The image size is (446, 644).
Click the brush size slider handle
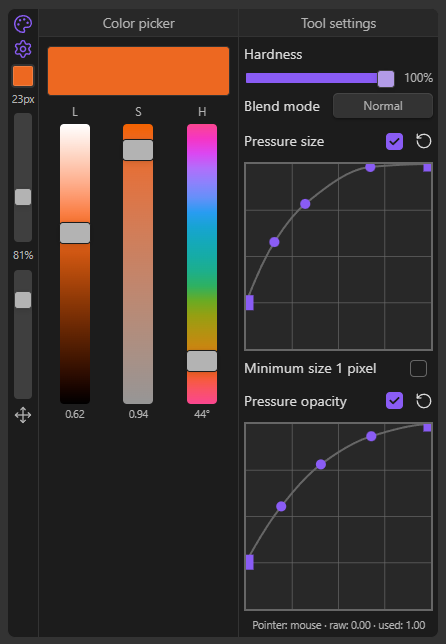[x=23, y=197]
